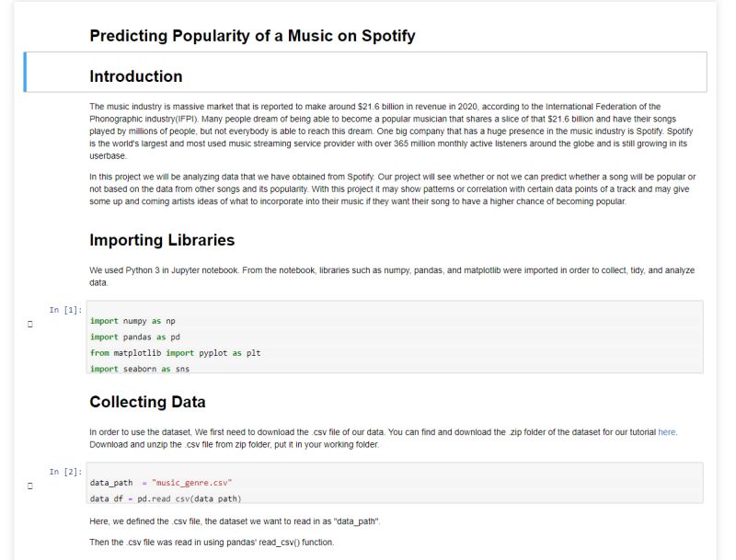Screen dimensions: 736x560
Task: Select the Introduction heading cell
Action: pos(136,76)
